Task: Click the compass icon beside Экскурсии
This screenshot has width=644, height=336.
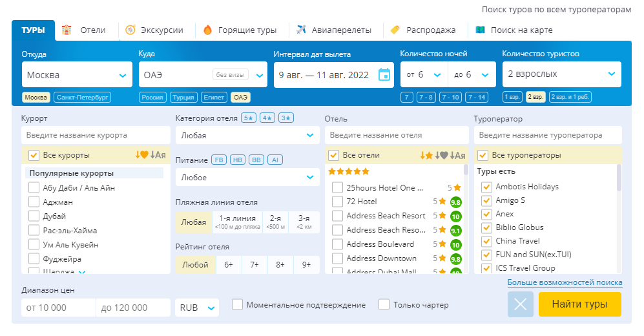Action: [130, 30]
